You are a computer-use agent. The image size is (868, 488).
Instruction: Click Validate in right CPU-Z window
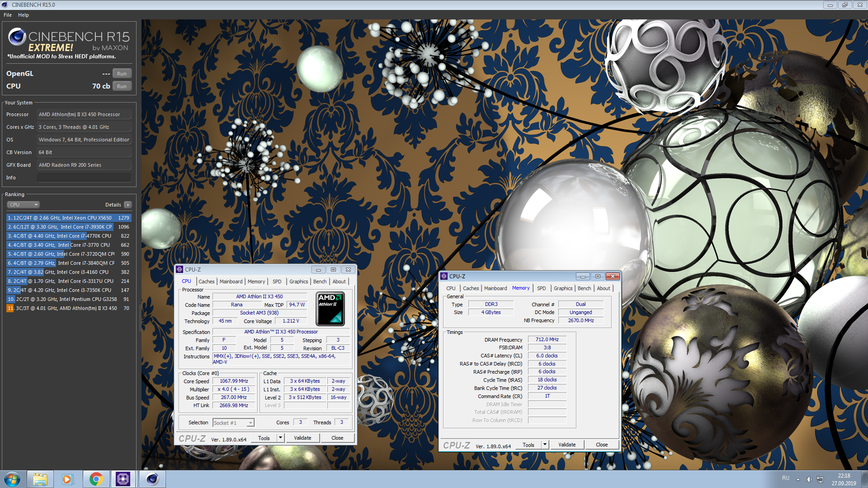(567, 445)
